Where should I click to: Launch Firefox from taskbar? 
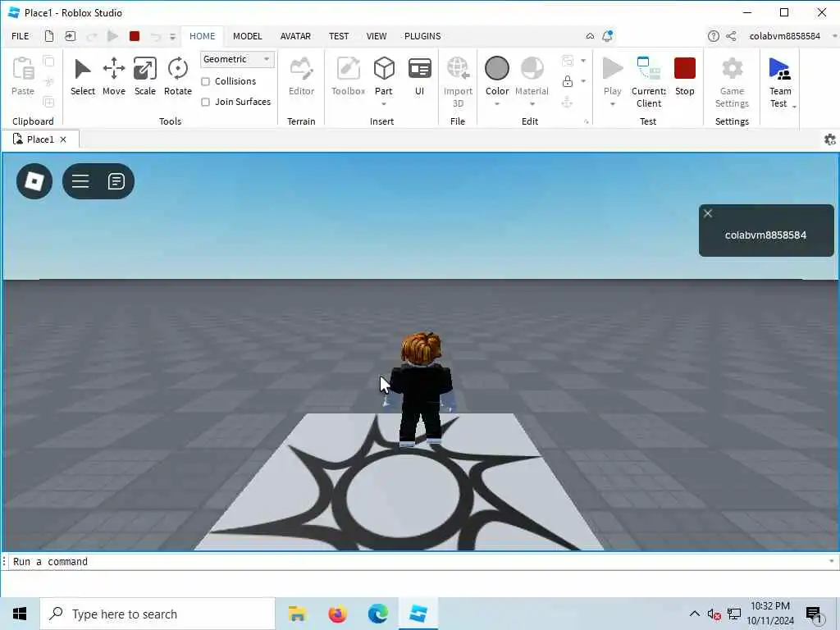coord(337,614)
